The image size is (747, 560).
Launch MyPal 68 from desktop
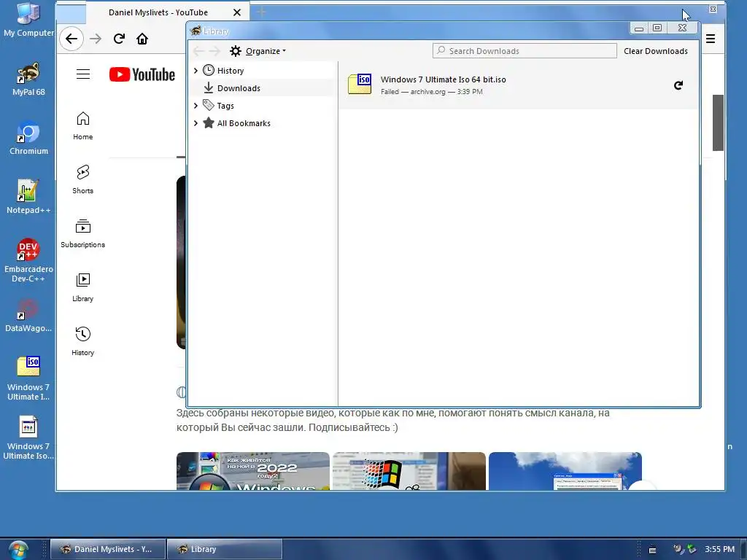pos(28,79)
